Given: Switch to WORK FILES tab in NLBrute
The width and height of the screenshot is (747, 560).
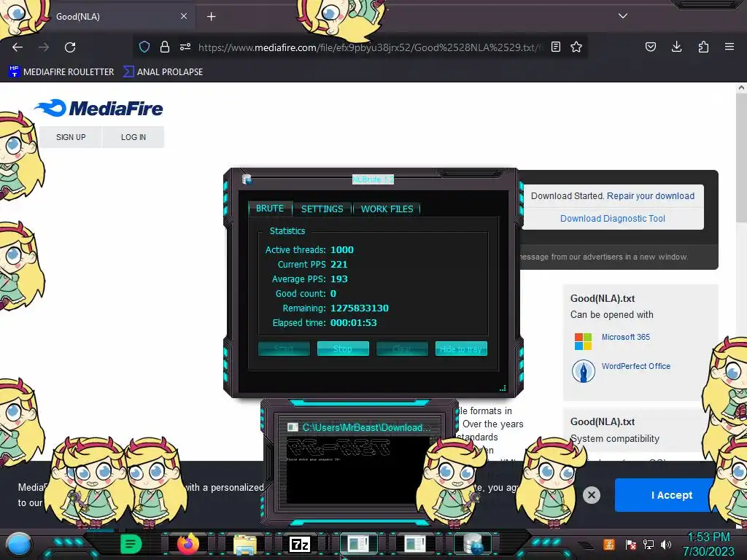Looking at the screenshot, I should click(387, 209).
